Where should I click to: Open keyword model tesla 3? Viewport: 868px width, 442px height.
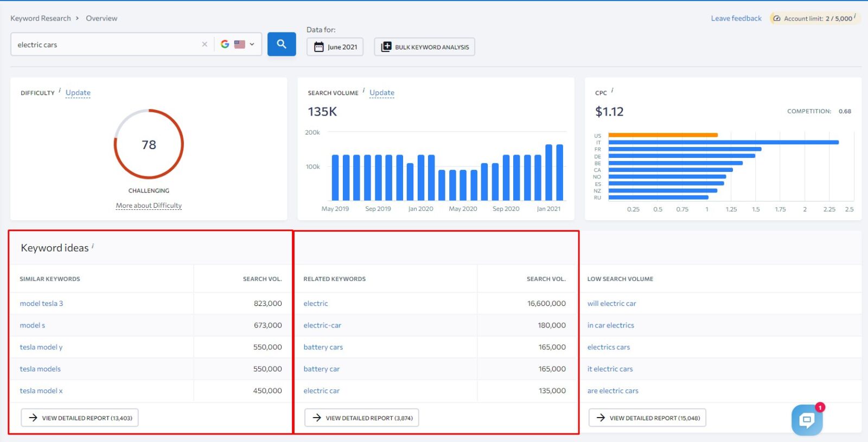[x=41, y=304]
